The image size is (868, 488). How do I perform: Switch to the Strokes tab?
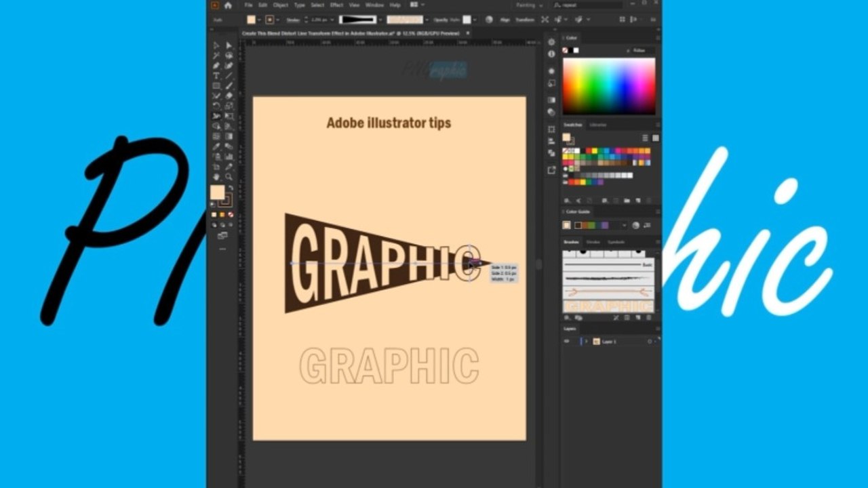[x=593, y=241]
